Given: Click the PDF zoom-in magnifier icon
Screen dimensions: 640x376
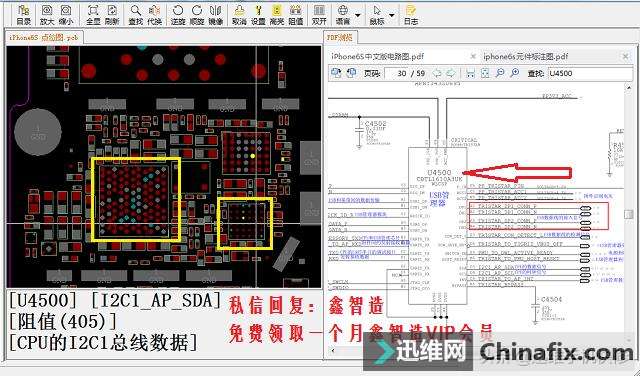Looking at the screenshot, I should [515, 73].
